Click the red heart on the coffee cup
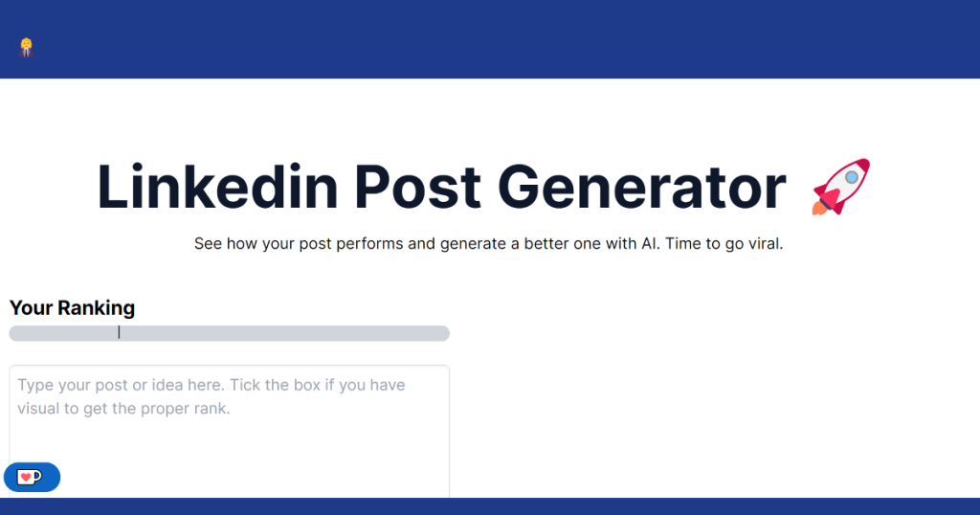The width and height of the screenshot is (980, 515). pyautogui.click(x=25, y=478)
